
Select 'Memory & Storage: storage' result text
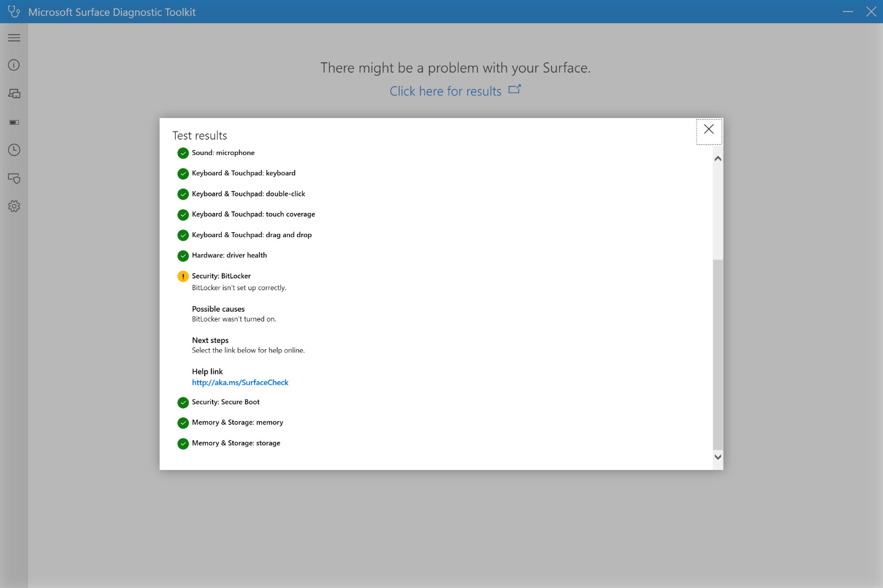[x=236, y=443]
